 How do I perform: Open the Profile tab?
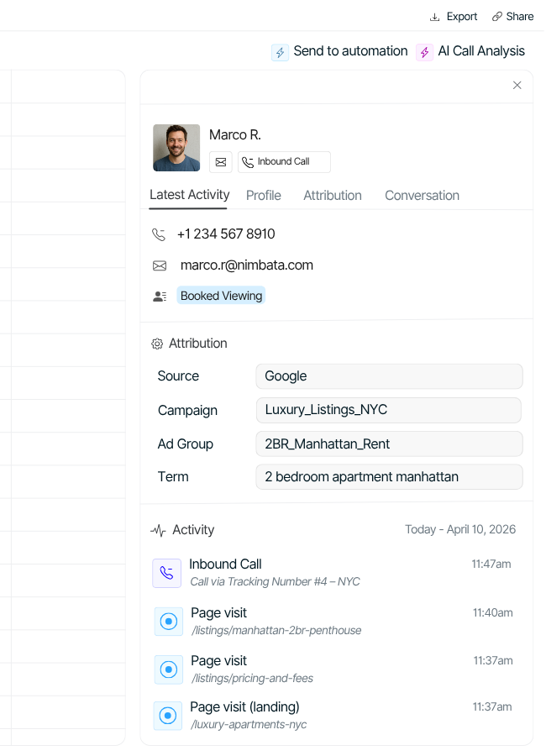pyautogui.click(x=264, y=196)
